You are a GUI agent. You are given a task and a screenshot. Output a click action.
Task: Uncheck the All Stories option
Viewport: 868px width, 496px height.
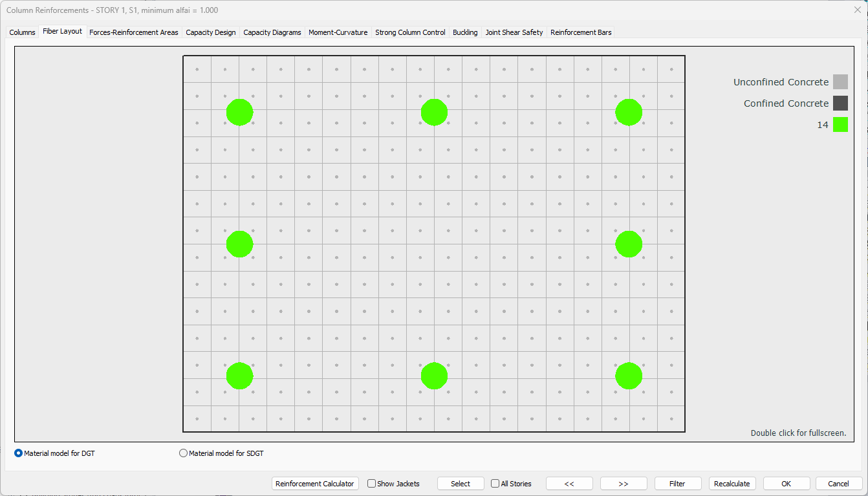[x=494, y=483]
